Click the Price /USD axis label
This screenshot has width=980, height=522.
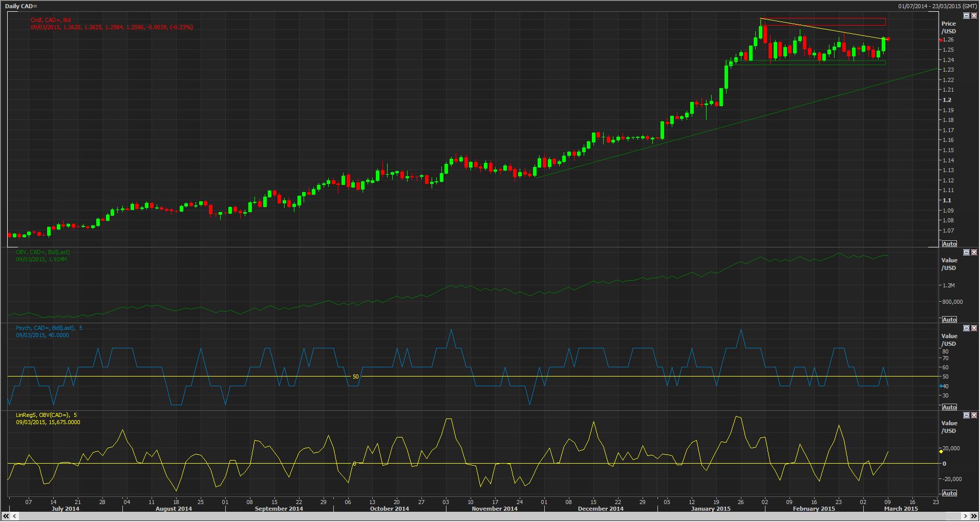[x=949, y=28]
